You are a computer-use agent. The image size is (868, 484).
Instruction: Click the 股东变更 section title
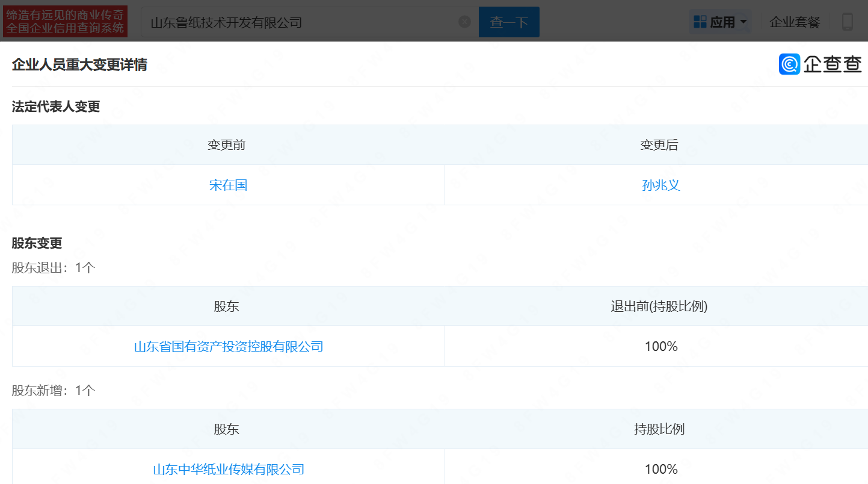[37, 243]
